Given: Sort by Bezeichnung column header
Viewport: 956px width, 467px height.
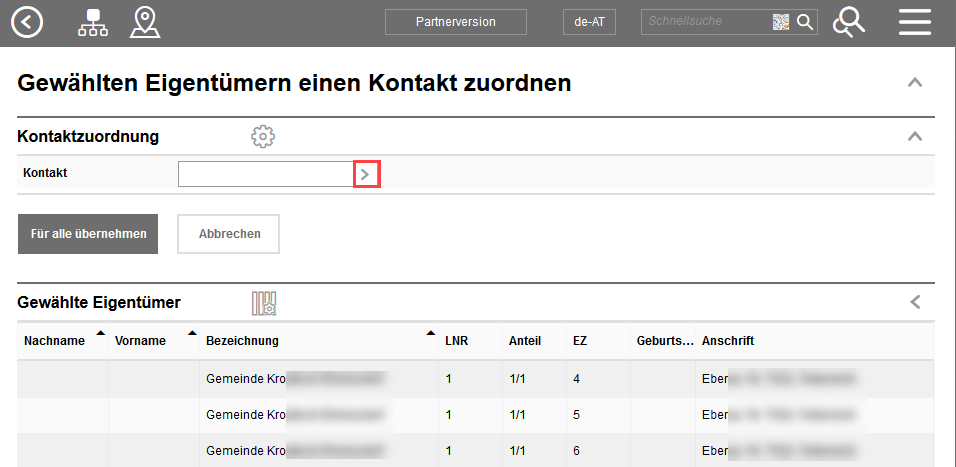Looking at the screenshot, I should (x=319, y=341).
